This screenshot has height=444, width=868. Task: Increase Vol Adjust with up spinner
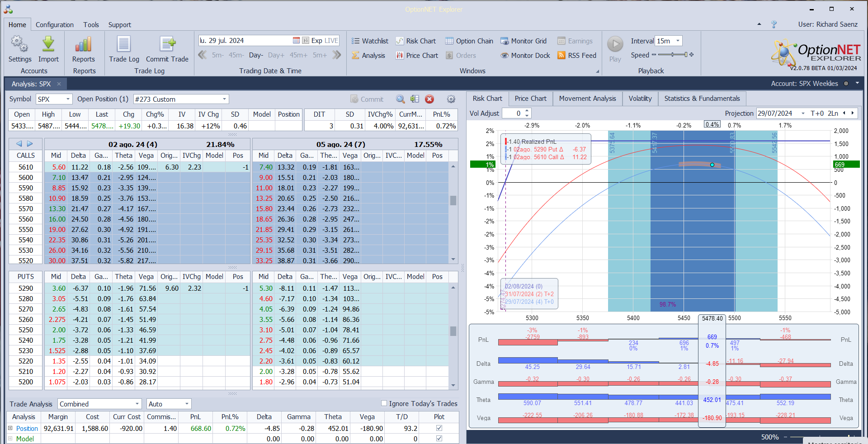tap(527, 111)
